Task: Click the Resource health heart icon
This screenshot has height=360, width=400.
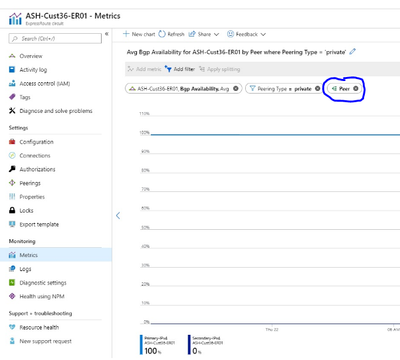Action: click(x=12, y=327)
